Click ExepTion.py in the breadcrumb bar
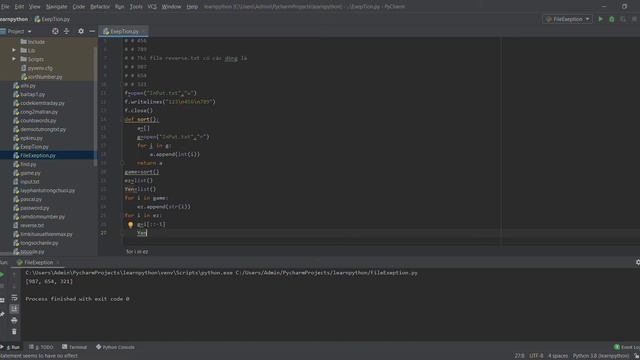 52,19
